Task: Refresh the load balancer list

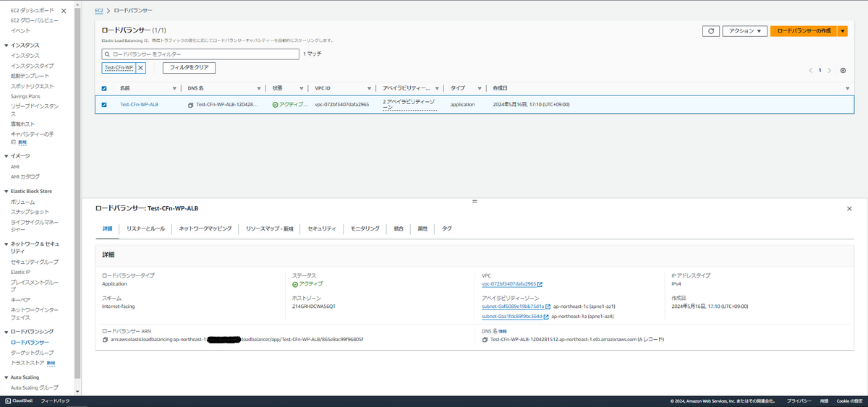Action: click(711, 31)
